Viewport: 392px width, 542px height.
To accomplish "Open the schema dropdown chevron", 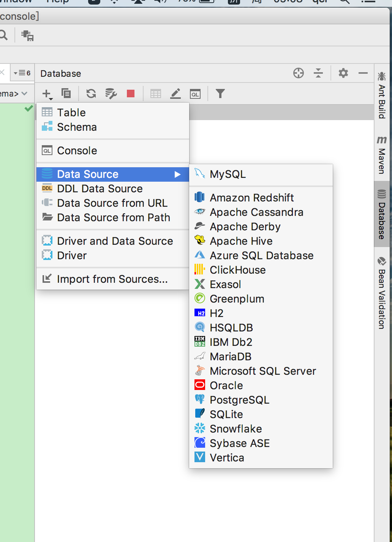I will click(24, 94).
